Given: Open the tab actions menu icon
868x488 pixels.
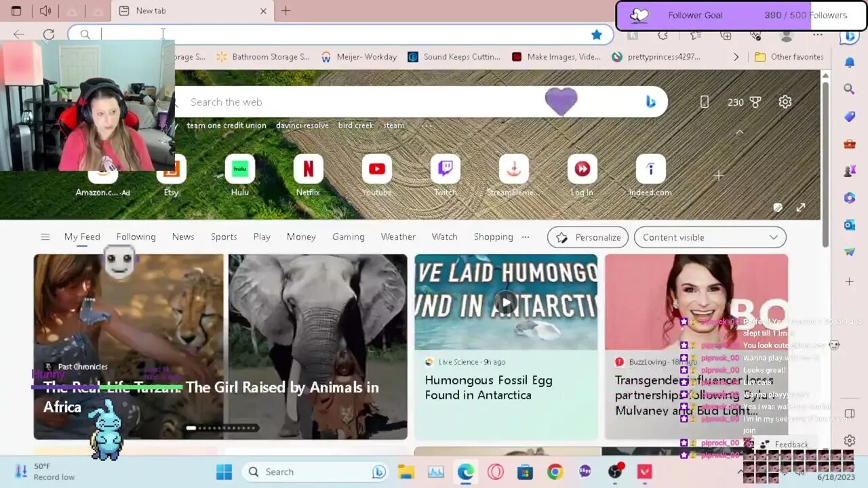Looking at the screenshot, I should click(16, 11).
